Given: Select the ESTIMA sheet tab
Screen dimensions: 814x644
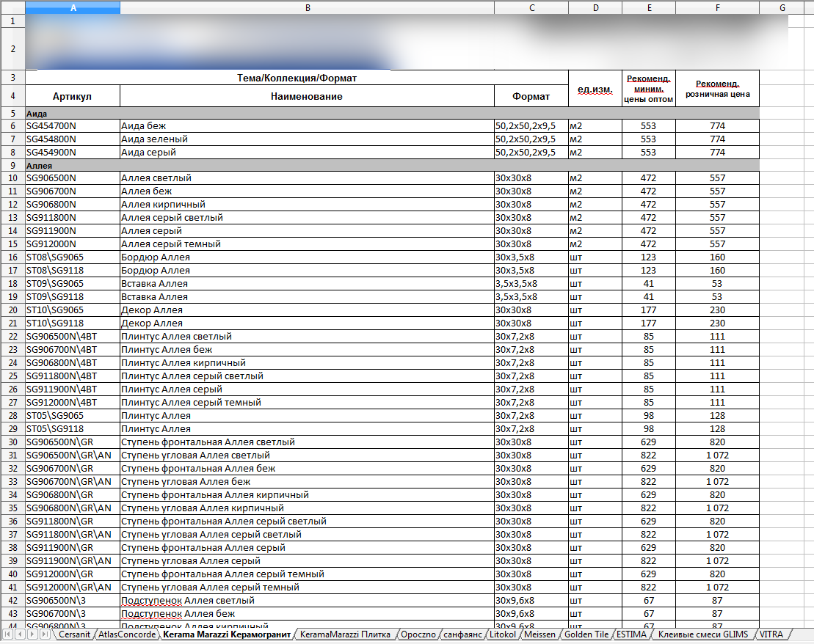Looking at the screenshot, I should pos(631,634).
